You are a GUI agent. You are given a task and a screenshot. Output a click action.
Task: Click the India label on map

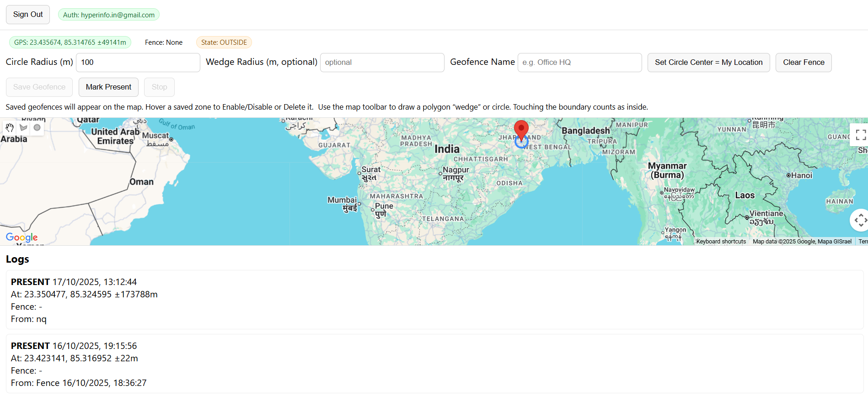click(447, 149)
